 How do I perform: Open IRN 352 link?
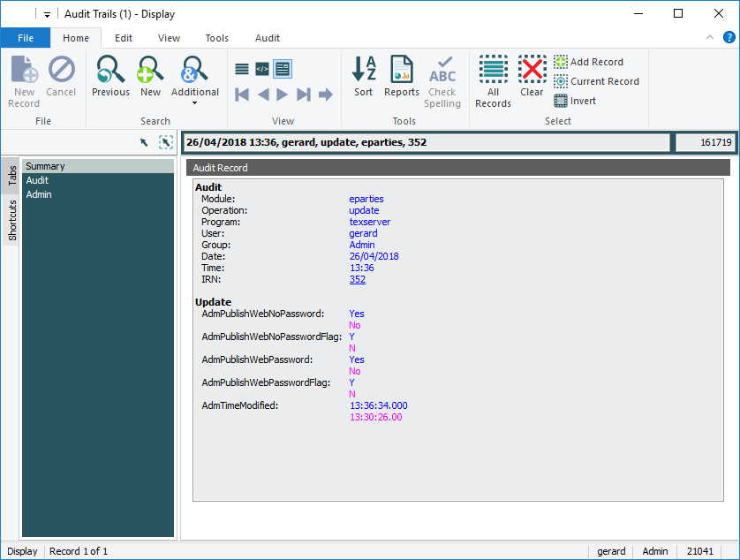(x=358, y=279)
